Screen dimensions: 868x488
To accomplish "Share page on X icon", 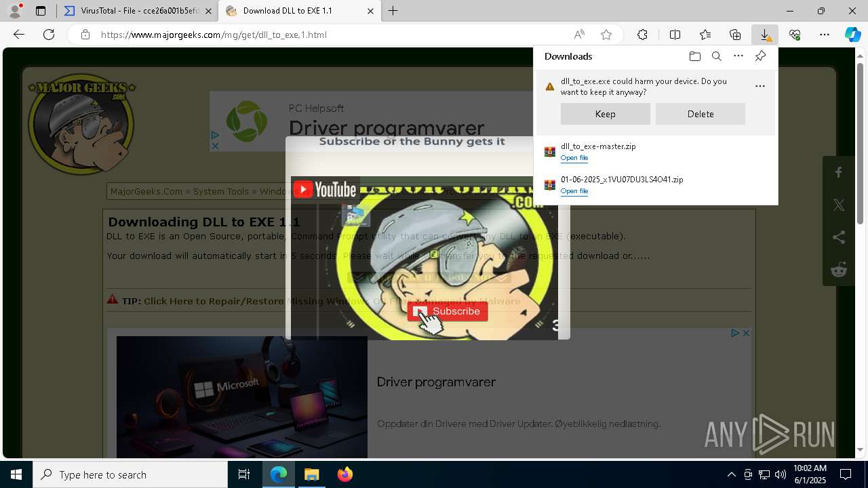I will (x=839, y=205).
